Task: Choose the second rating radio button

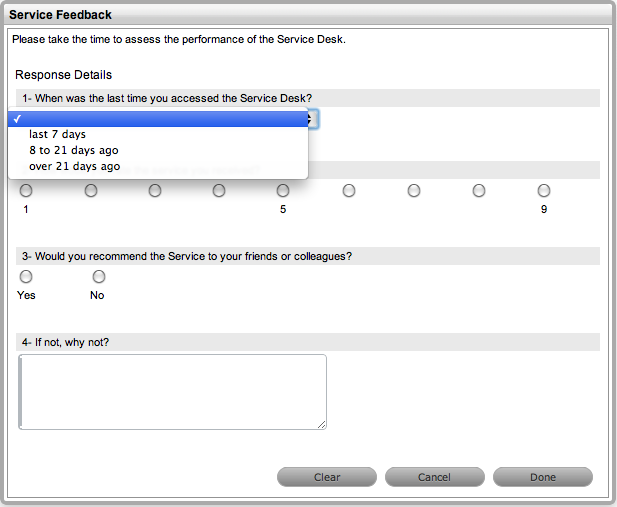Action: point(91,190)
